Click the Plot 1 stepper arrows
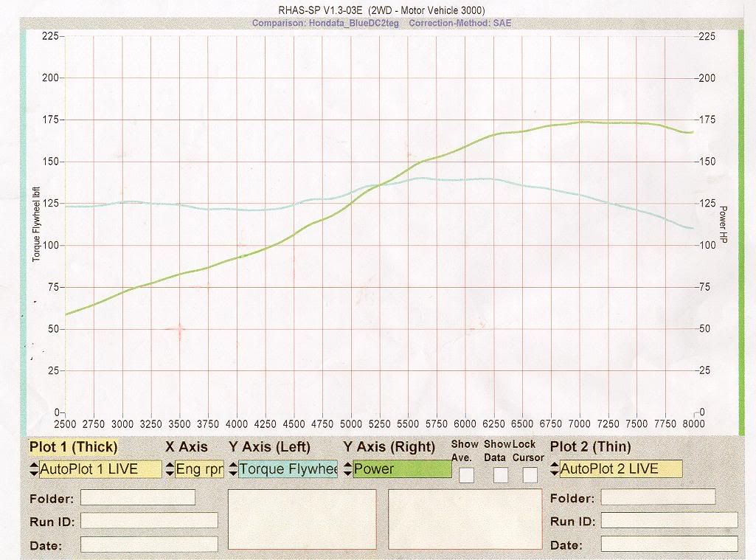Screen dimensions: 756x560 [x=34, y=469]
